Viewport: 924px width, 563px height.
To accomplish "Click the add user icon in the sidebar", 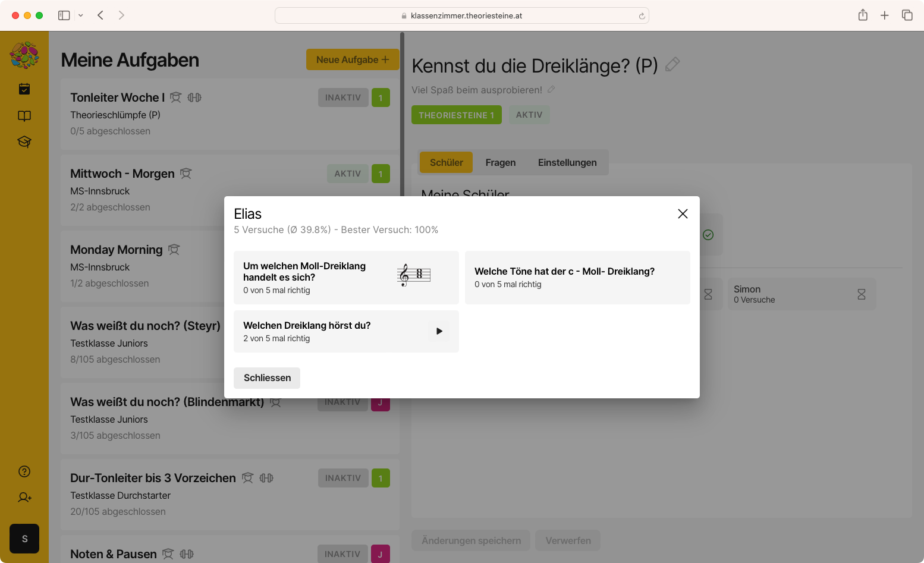I will (24, 498).
